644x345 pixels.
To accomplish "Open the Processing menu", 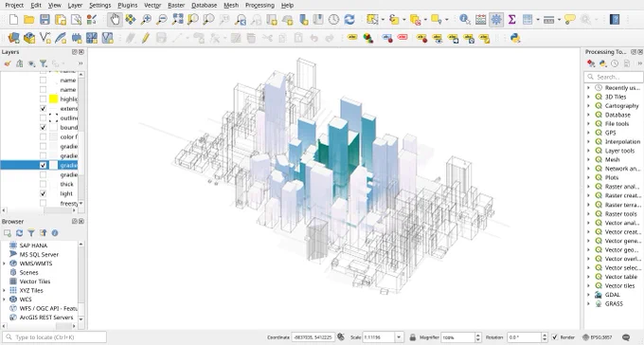I will point(259,6).
